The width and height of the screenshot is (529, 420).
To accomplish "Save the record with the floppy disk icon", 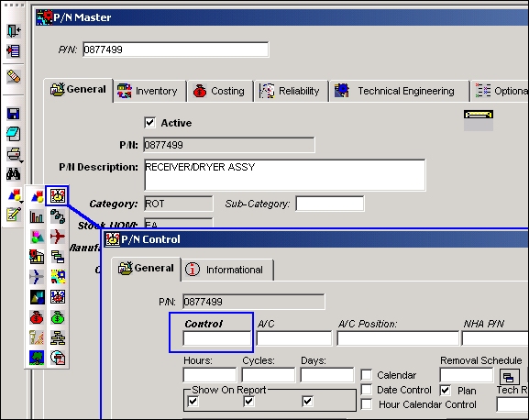I will (x=14, y=114).
